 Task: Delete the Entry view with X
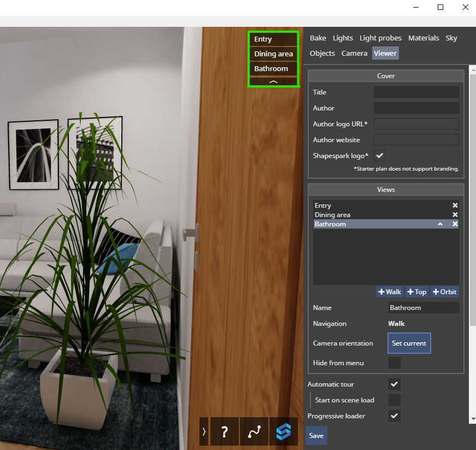coord(455,206)
